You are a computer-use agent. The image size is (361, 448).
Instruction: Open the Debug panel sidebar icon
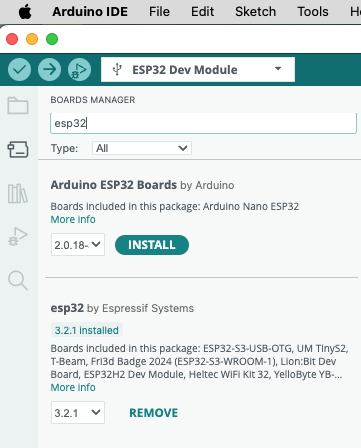(18, 237)
